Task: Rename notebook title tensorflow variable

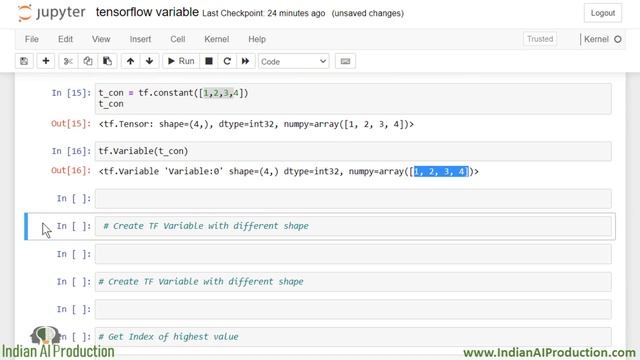Action: [147, 12]
